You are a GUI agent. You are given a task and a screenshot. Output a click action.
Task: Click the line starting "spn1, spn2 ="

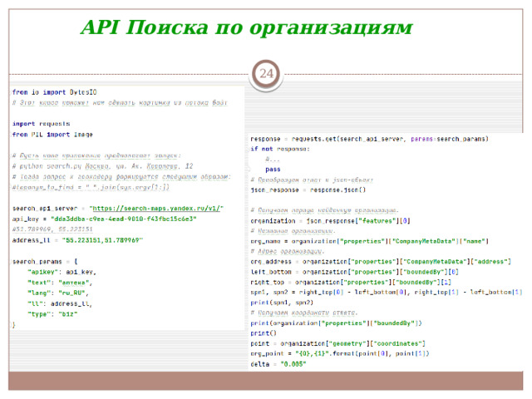tap(387, 292)
